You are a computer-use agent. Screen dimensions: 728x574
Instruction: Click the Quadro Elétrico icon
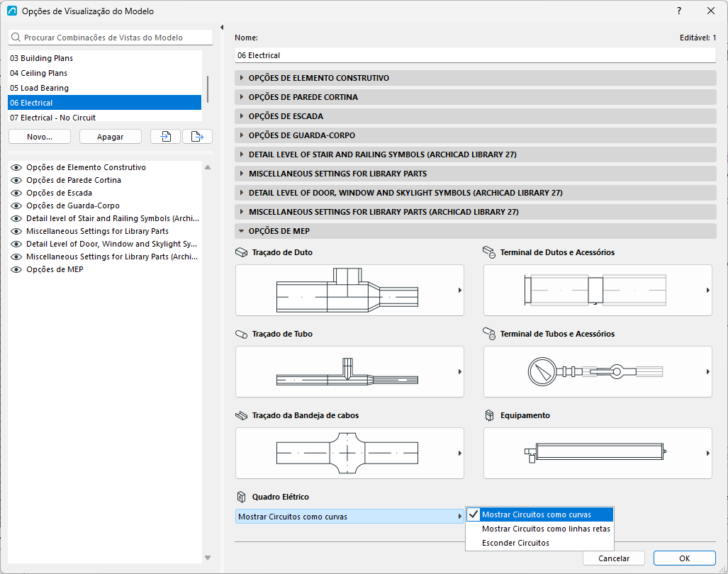pyautogui.click(x=242, y=497)
